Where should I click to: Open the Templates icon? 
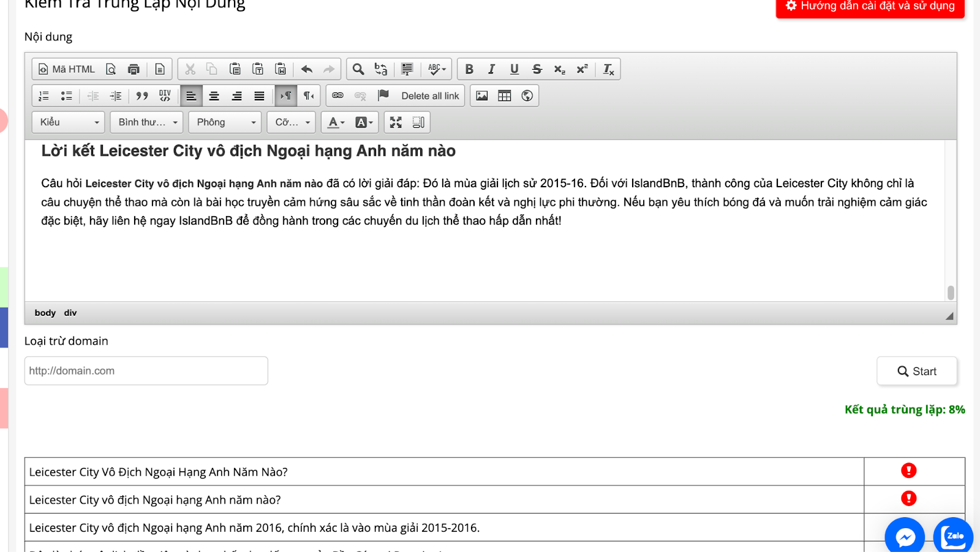(160, 69)
